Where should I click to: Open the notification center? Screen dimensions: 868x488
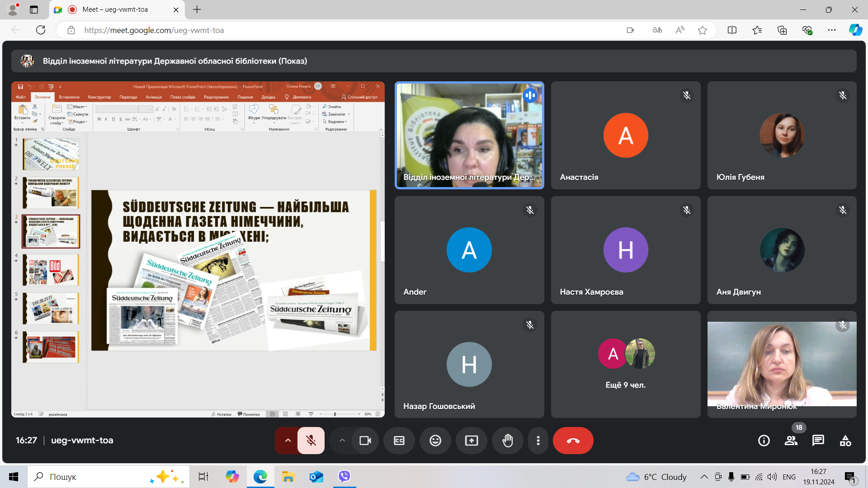tap(850, 477)
